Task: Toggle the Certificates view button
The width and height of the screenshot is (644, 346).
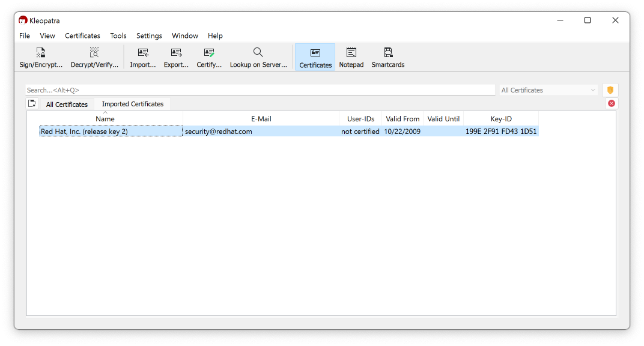Action: 315,57
